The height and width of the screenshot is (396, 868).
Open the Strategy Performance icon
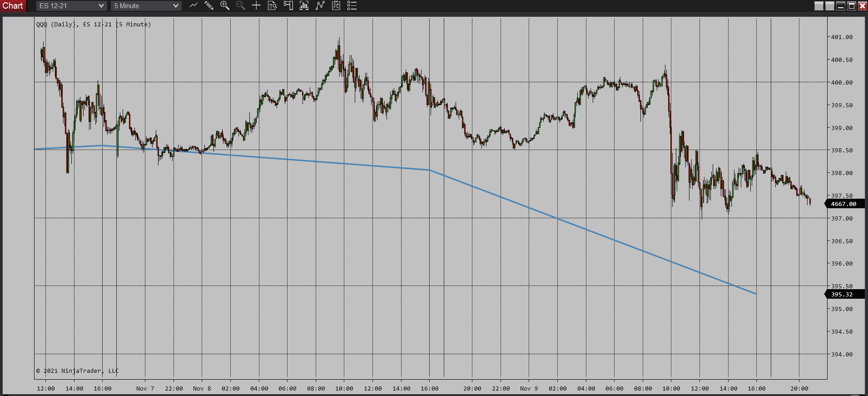click(336, 5)
